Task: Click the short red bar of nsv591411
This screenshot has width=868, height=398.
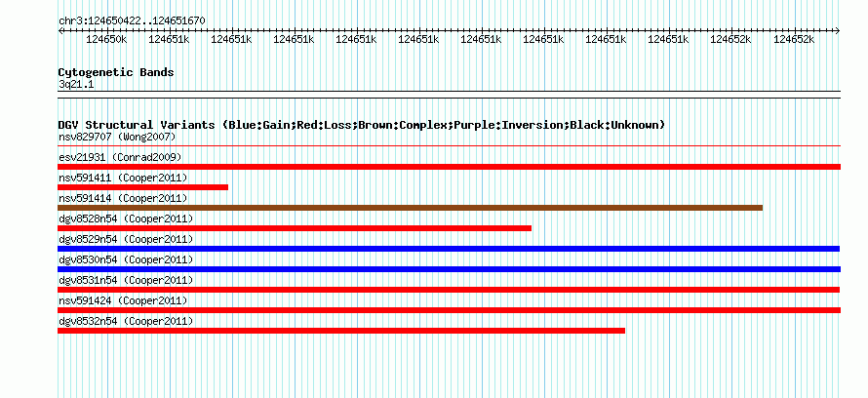Action: coord(142,187)
